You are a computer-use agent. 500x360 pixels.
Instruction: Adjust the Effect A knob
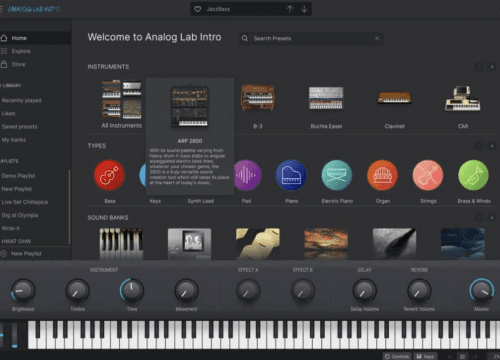pyautogui.click(x=248, y=290)
